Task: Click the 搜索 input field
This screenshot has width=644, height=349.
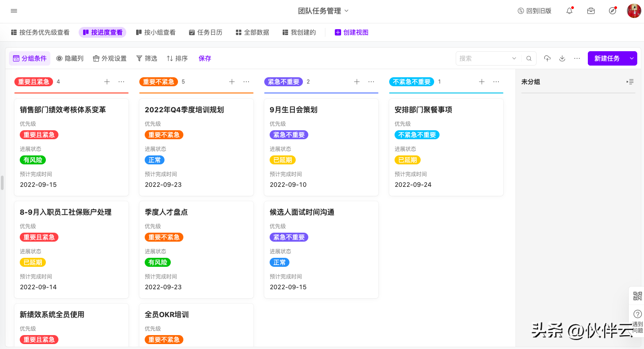Action: click(x=483, y=58)
